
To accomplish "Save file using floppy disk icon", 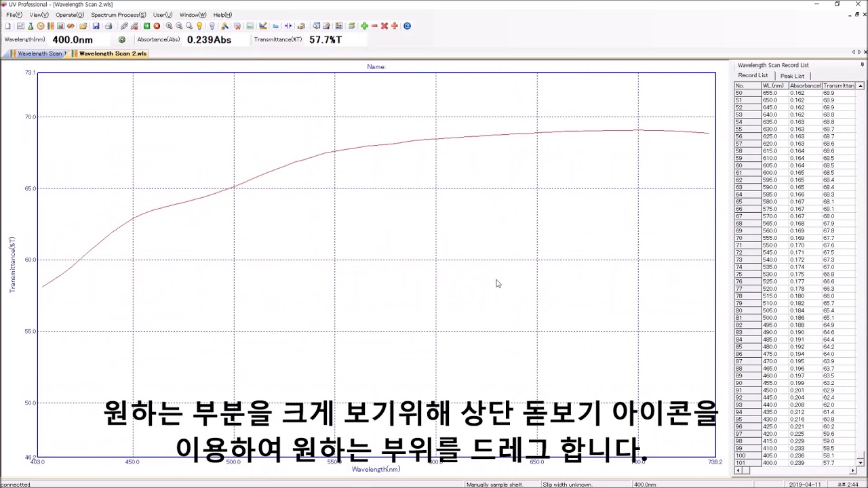I will (96, 26).
